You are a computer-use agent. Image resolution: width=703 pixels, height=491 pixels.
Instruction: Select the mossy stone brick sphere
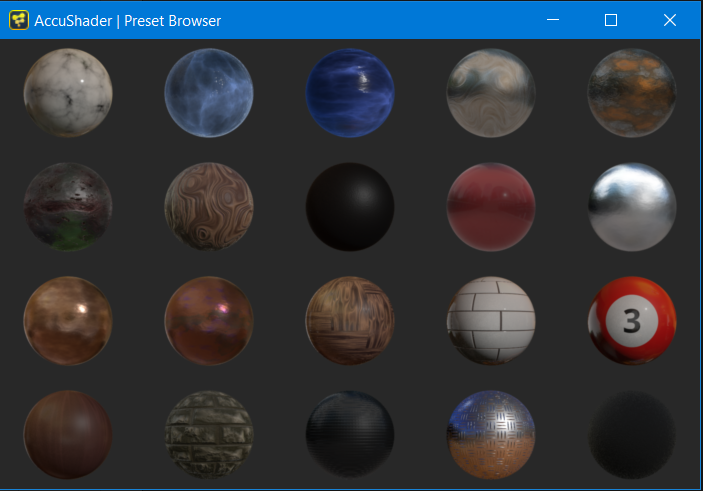pos(209,434)
